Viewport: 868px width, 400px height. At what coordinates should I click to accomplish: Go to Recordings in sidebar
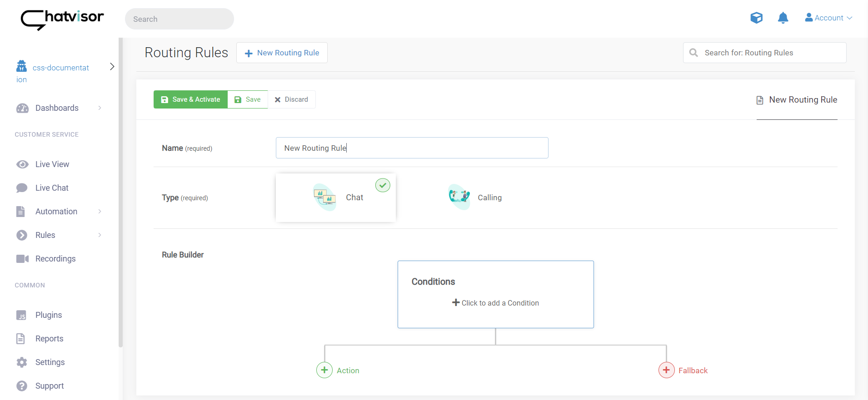pyautogui.click(x=55, y=259)
